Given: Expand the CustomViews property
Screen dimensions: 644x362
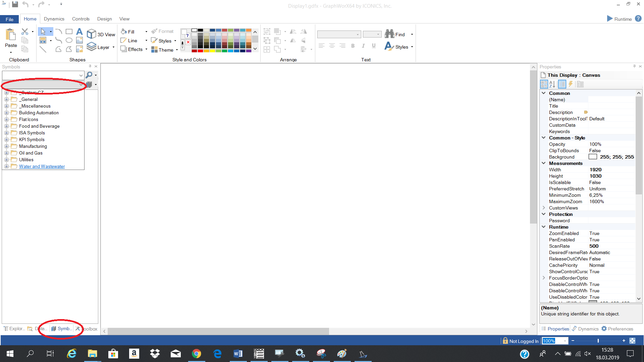Looking at the screenshot, I should 544,208.
